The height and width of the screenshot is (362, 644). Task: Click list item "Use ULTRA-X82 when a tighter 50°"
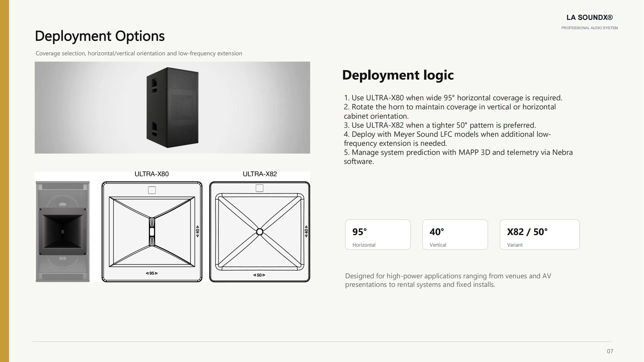click(x=440, y=125)
